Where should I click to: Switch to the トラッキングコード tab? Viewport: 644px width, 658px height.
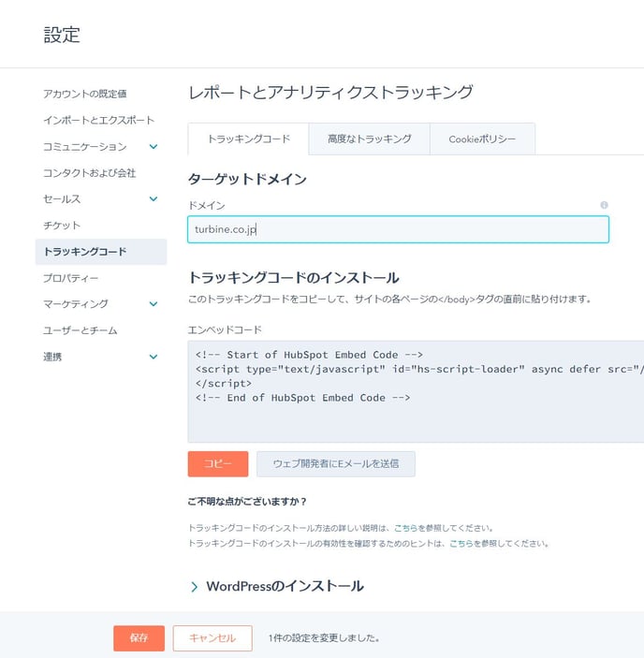[248, 139]
